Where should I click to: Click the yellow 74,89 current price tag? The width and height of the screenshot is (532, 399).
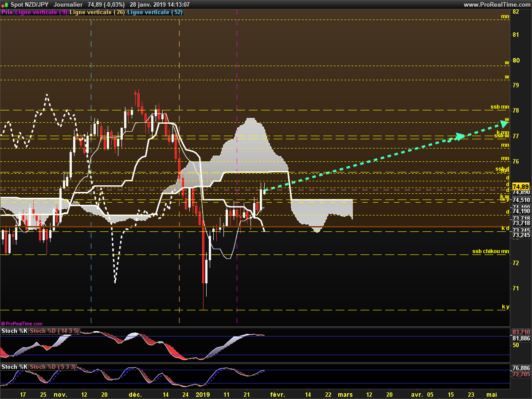tap(520, 186)
